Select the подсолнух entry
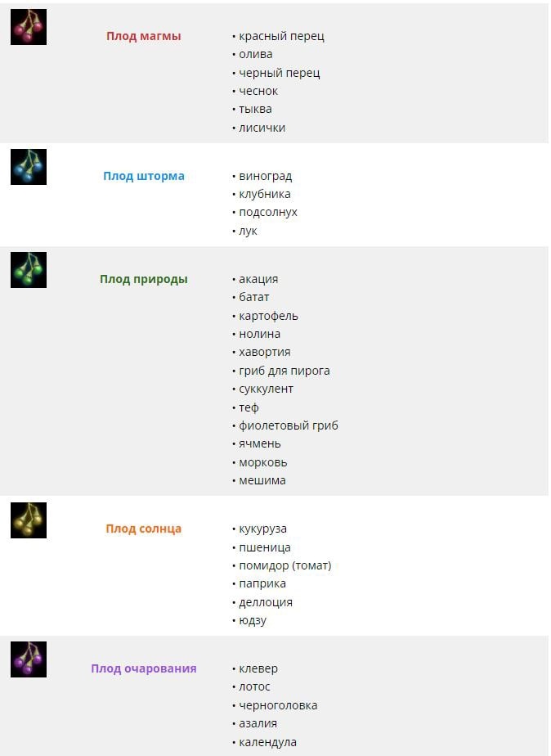 point(268,213)
